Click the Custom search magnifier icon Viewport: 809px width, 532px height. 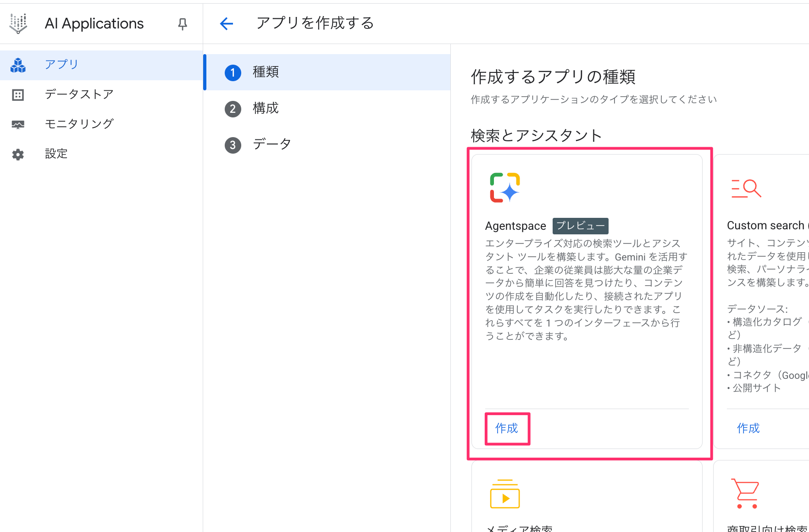pyautogui.click(x=746, y=188)
